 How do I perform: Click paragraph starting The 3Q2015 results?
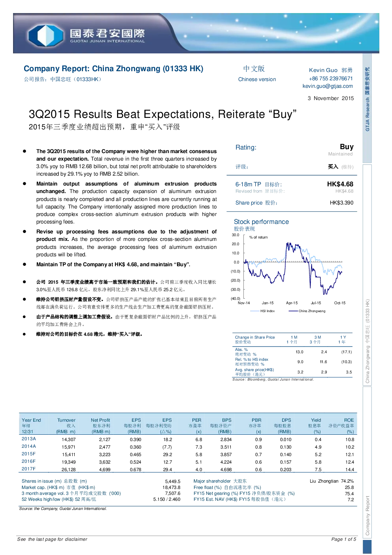point(126,163)
